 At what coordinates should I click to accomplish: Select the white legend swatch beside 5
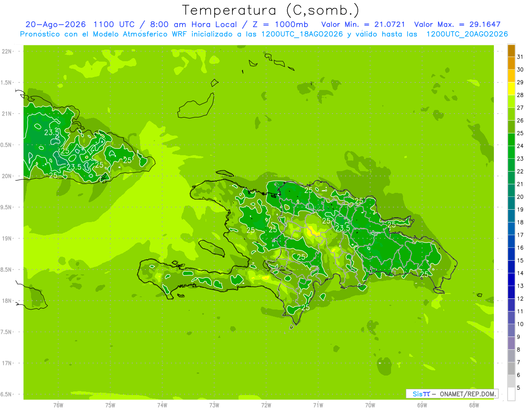511,394
